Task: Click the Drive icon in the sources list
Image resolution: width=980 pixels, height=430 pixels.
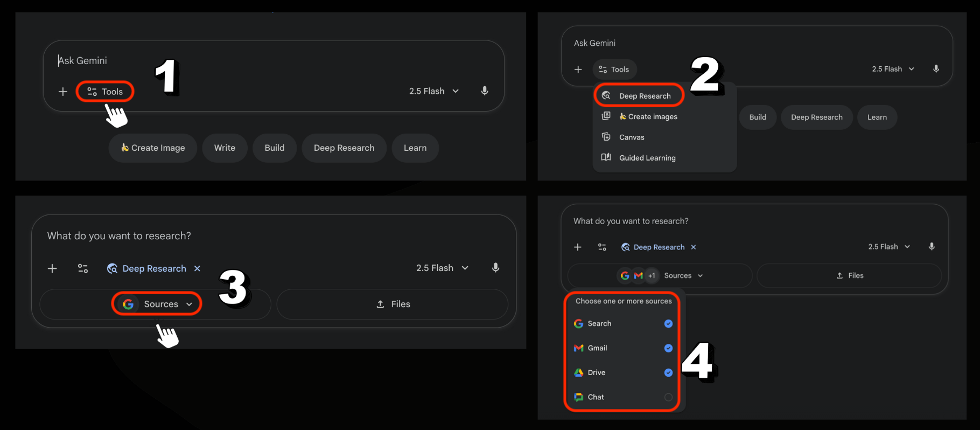Action: pyautogui.click(x=579, y=372)
